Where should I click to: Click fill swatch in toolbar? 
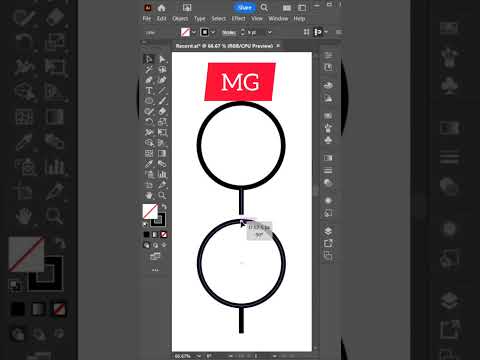(150, 211)
